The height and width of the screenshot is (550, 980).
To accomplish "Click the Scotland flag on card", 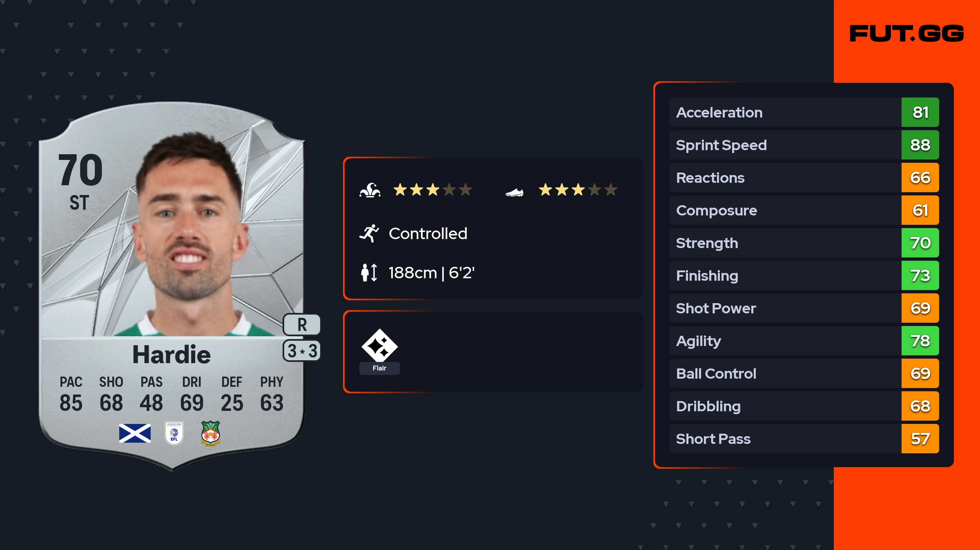I will (x=135, y=433).
